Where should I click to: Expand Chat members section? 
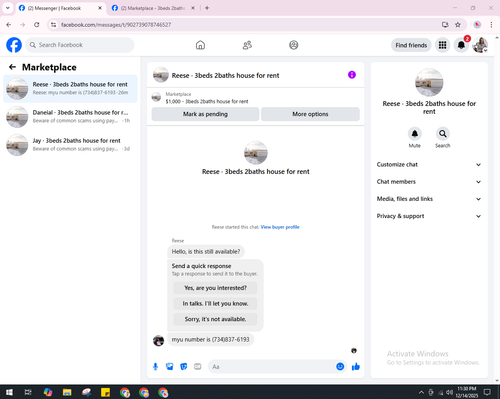429,182
